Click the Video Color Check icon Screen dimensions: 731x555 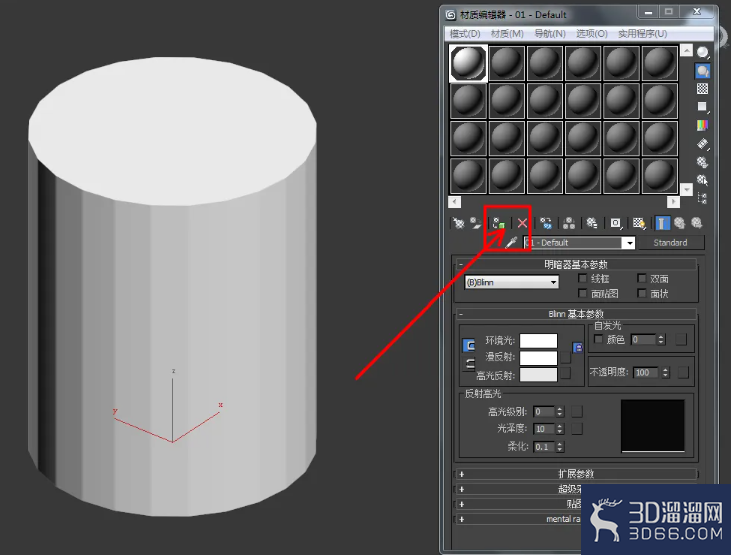point(703,125)
